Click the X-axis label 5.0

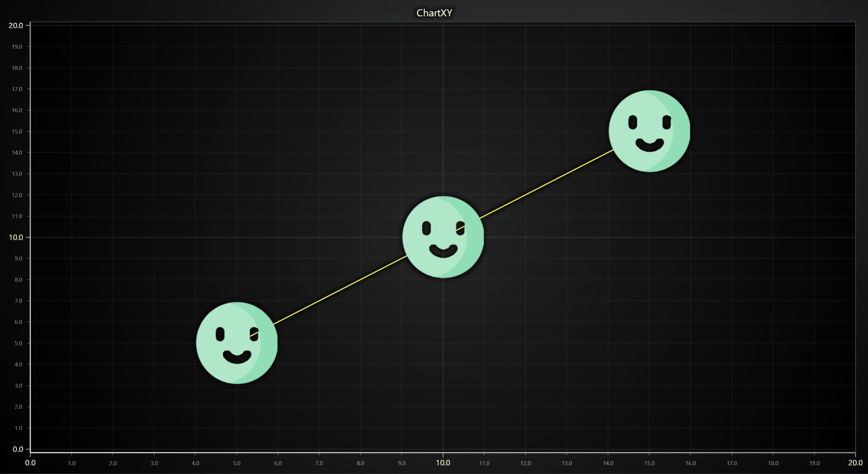point(237,463)
